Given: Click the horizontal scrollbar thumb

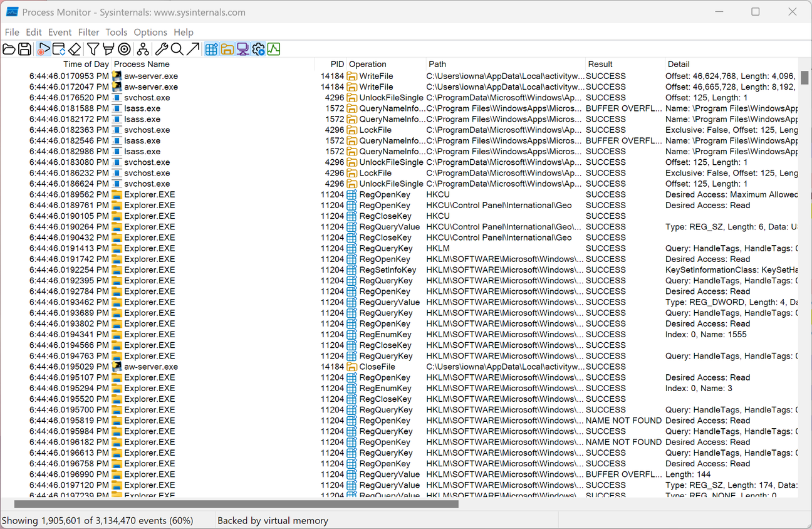Looking at the screenshot, I should (236, 504).
